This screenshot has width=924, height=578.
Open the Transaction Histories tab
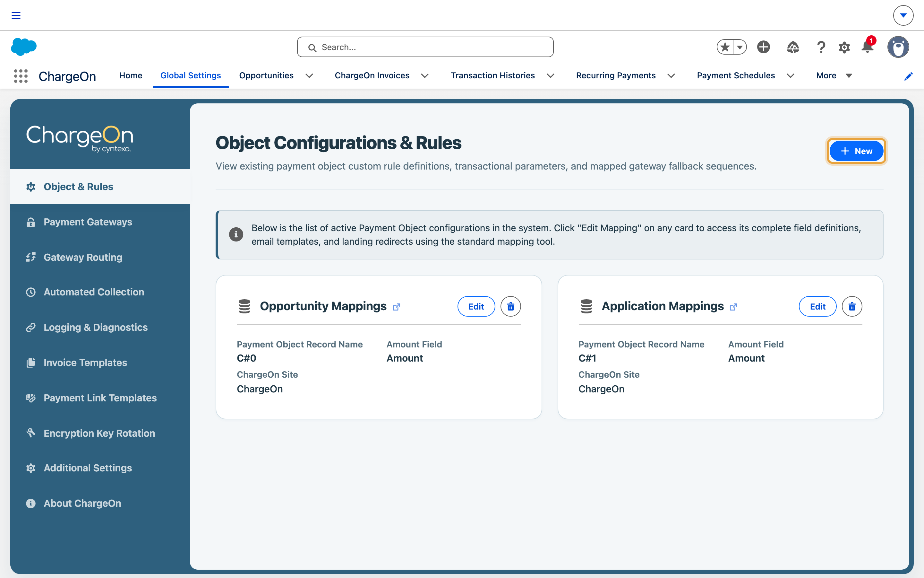(x=492, y=76)
